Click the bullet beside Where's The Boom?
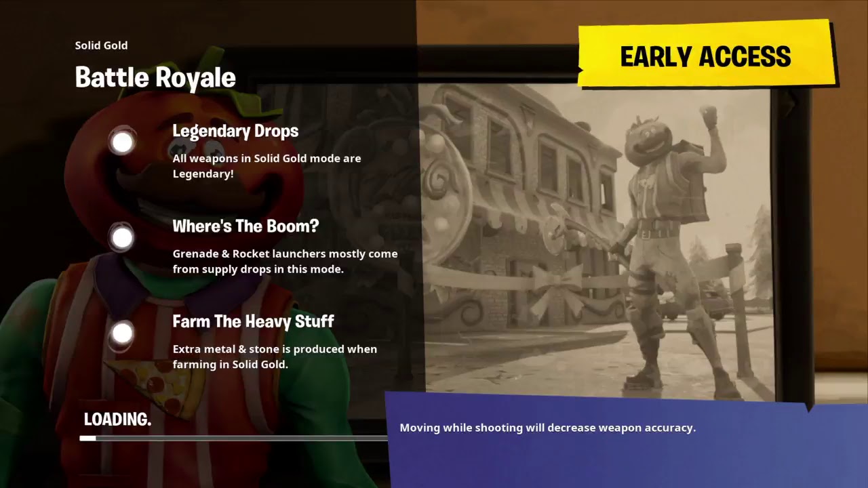This screenshot has width=868, height=488. click(x=122, y=238)
